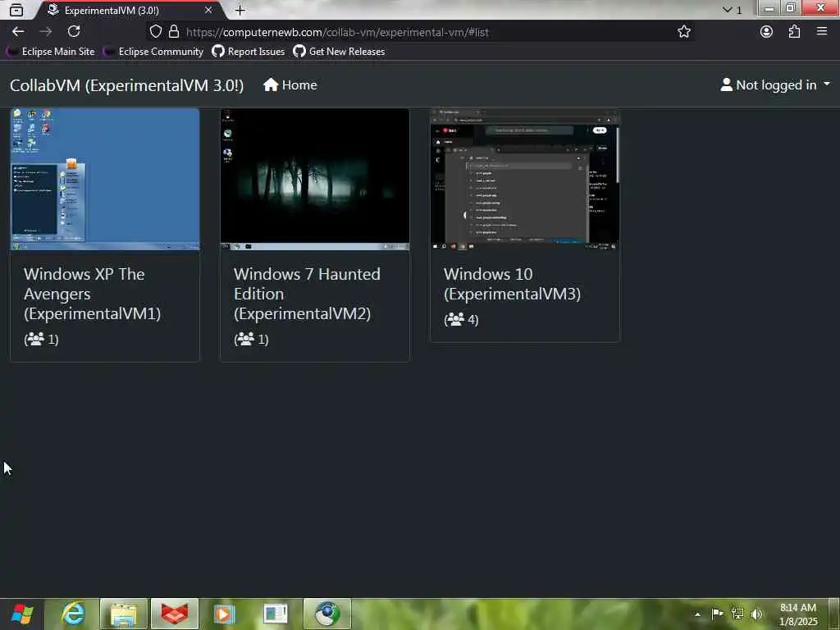Open the Report Issues bookmark
The height and width of the screenshot is (630, 840).
[248, 52]
